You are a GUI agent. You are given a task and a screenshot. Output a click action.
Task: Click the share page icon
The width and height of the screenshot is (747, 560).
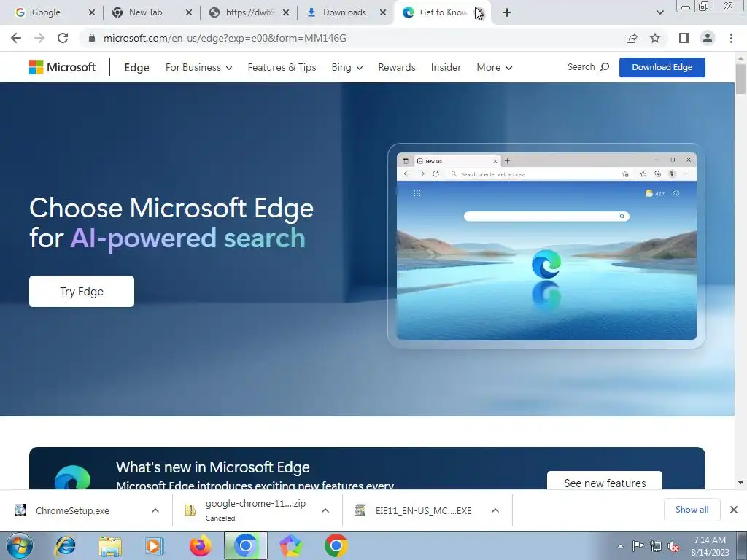pyautogui.click(x=632, y=38)
